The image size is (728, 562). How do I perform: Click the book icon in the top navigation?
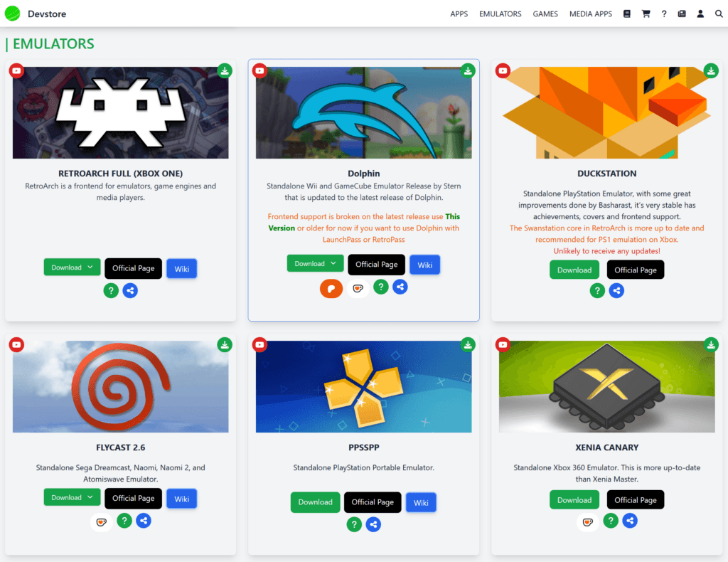click(627, 14)
